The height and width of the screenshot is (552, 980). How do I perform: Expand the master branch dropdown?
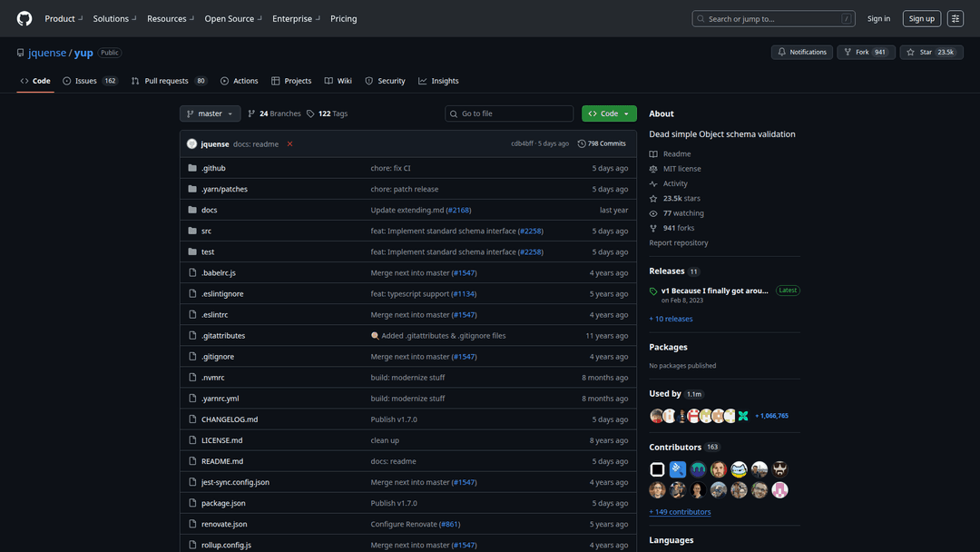pos(210,113)
